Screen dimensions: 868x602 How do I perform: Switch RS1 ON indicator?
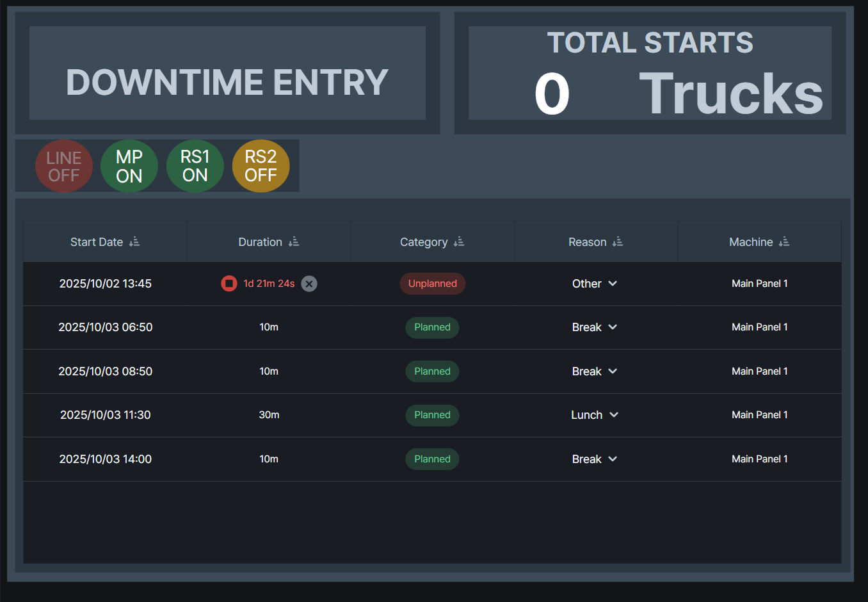[195, 165]
